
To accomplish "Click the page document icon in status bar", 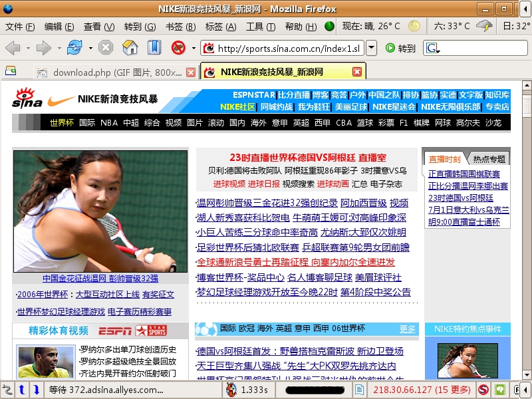I will click(x=359, y=390).
